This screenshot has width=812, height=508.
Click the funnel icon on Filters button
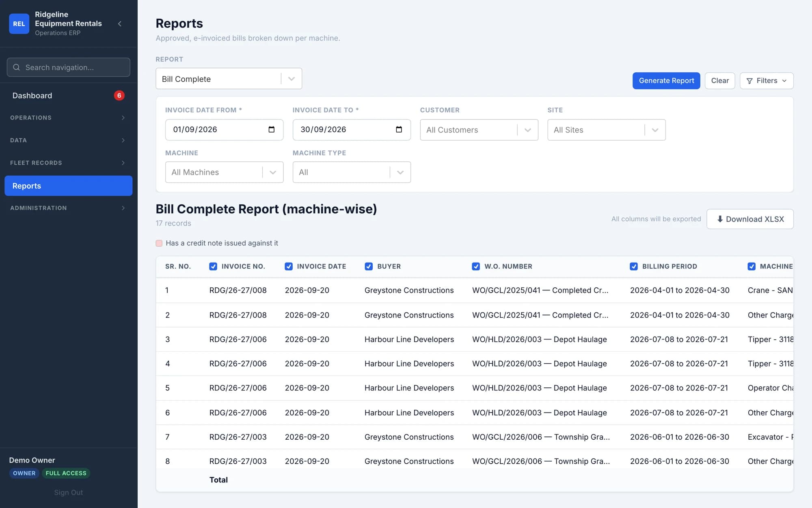pos(749,81)
